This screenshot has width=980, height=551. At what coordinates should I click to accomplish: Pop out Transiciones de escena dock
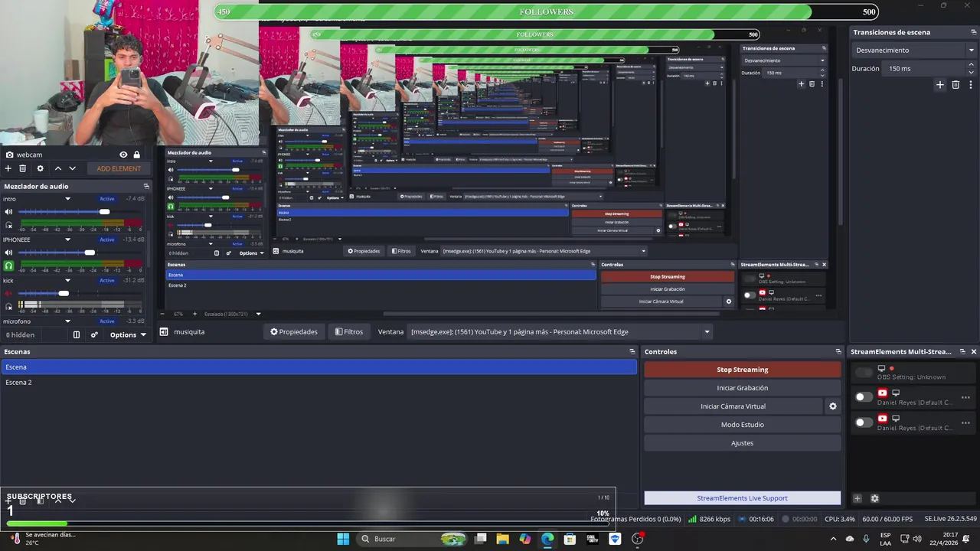coord(974,32)
